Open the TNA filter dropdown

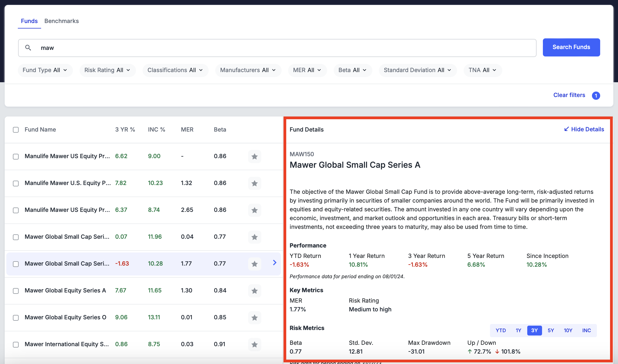click(483, 70)
